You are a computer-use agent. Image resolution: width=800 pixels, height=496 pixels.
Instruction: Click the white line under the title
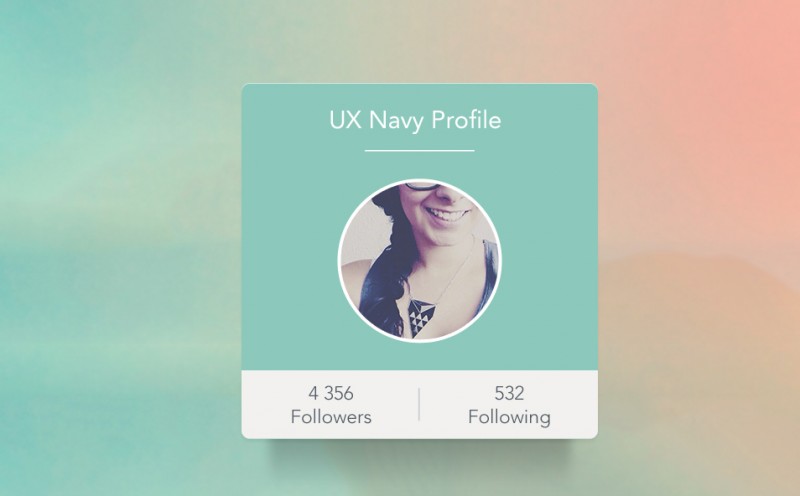419,151
